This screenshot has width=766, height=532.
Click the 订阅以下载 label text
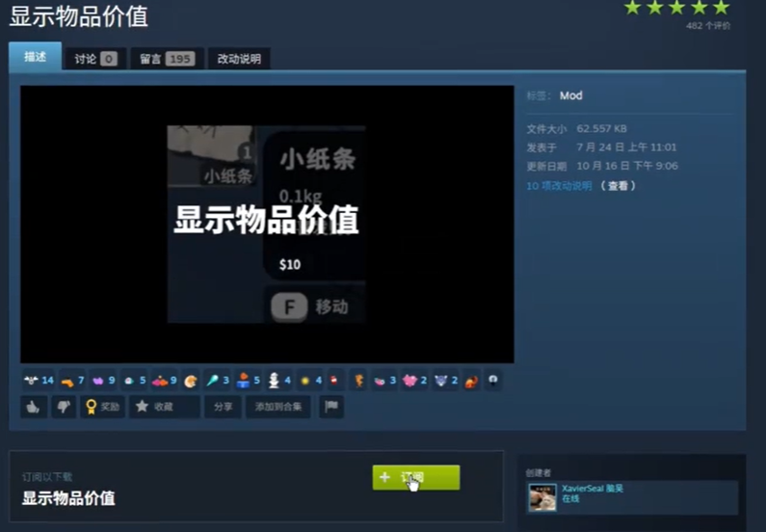click(47, 477)
